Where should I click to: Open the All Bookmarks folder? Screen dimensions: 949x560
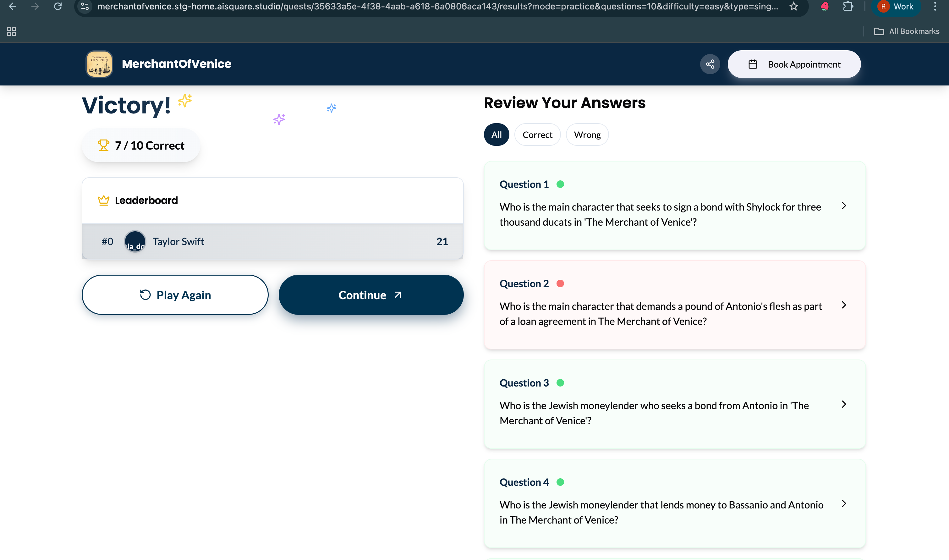pyautogui.click(x=907, y=31)
